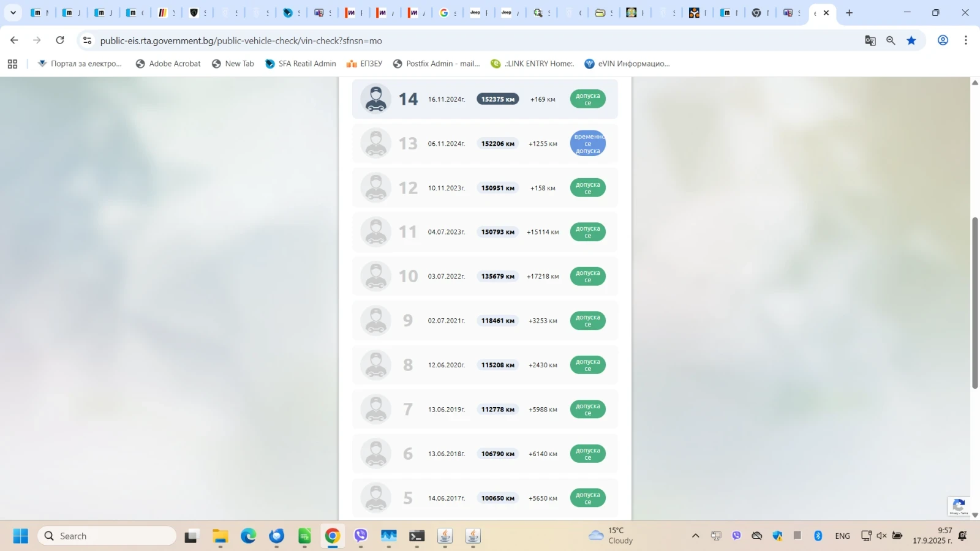
Task: Click the driver avatar icon for inspection 14
Action: (375, 99)
